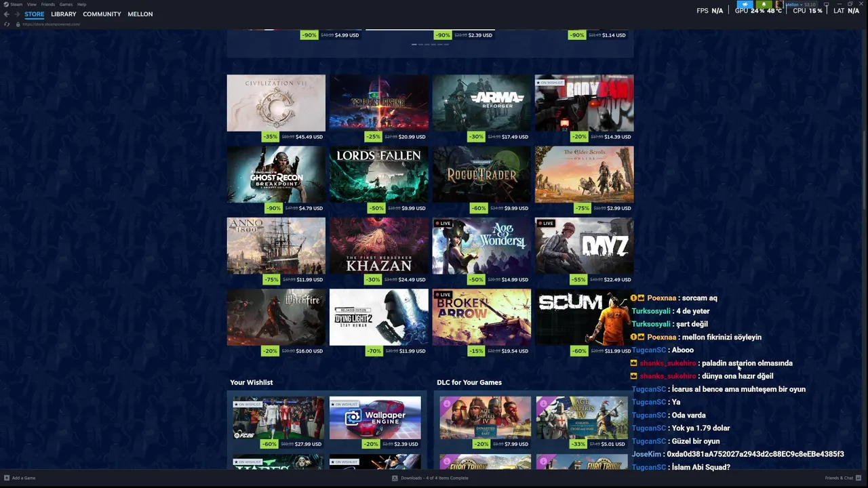Reload the store page with refresh icon
This screenshot has height=488, width=868.
coord(7,24)
